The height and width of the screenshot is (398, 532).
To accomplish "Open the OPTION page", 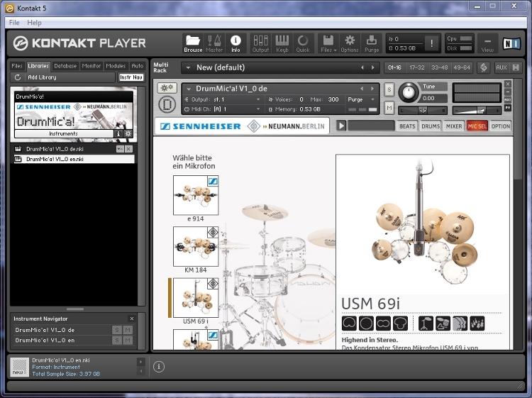I will [501, 126].
